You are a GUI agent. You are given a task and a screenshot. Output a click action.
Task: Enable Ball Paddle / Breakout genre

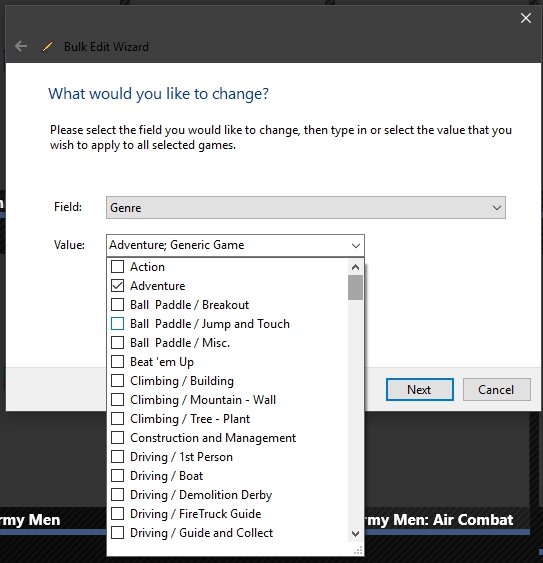coord(117,305)
